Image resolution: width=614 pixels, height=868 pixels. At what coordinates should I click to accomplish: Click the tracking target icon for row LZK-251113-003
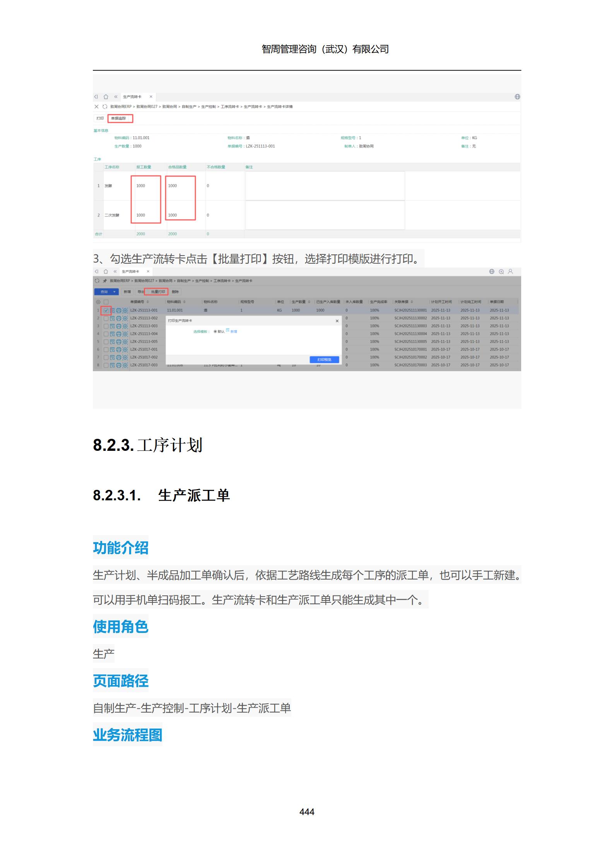point(125,326)
